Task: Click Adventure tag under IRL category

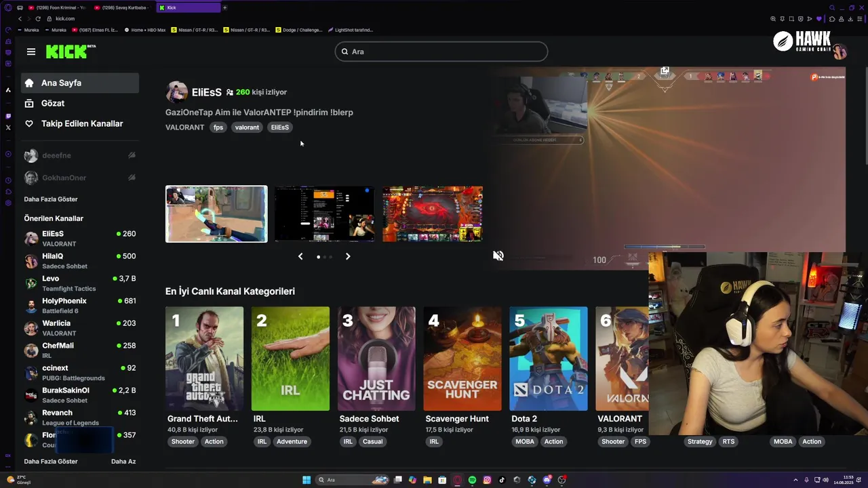Action: [x=292, y=441]
